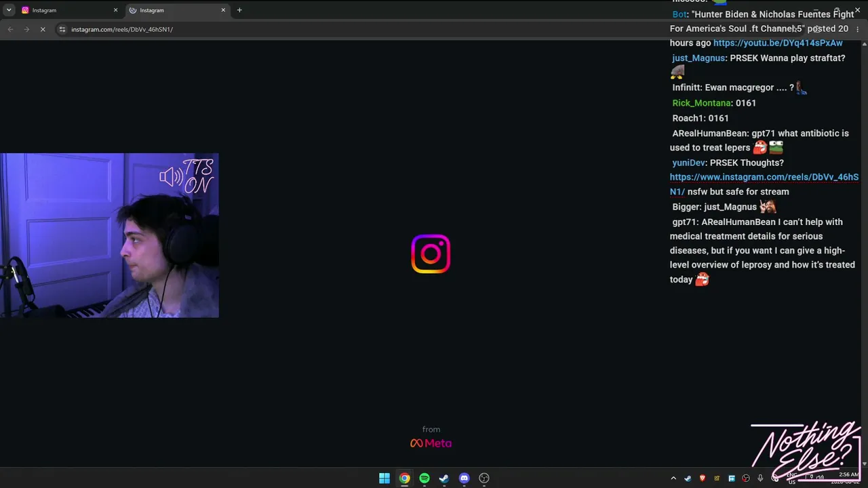868x488 pixels.
Task: Click the microphone icon in system tray
Action: (760, 479)
